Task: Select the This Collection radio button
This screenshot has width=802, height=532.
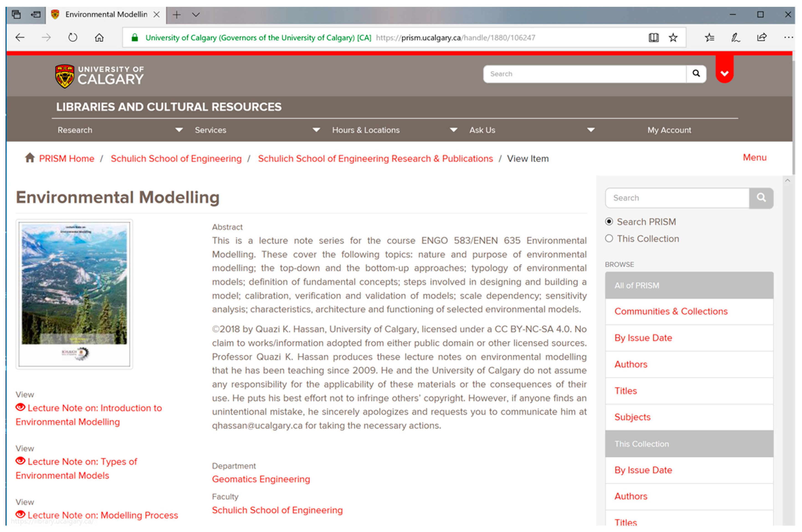Action: click(x=609, y=239)
